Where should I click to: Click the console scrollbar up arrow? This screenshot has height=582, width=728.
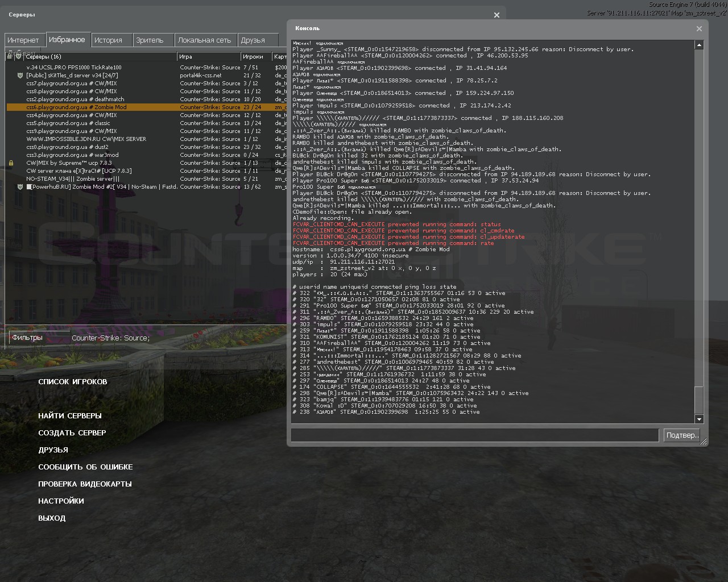pos(699,44)
